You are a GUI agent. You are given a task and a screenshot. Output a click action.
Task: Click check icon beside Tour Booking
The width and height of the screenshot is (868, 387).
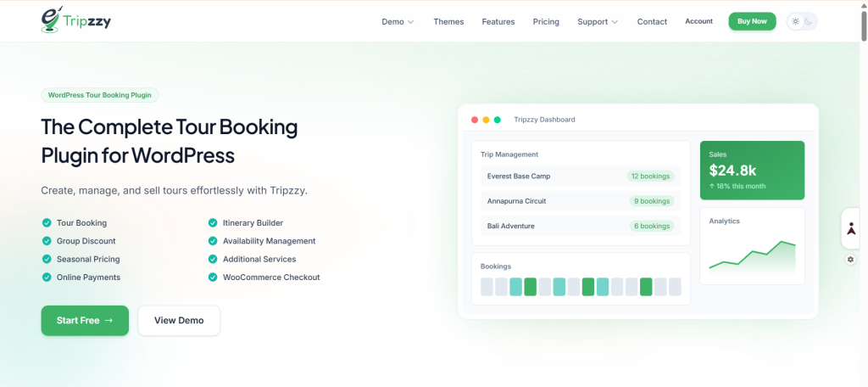click(47, 223)
